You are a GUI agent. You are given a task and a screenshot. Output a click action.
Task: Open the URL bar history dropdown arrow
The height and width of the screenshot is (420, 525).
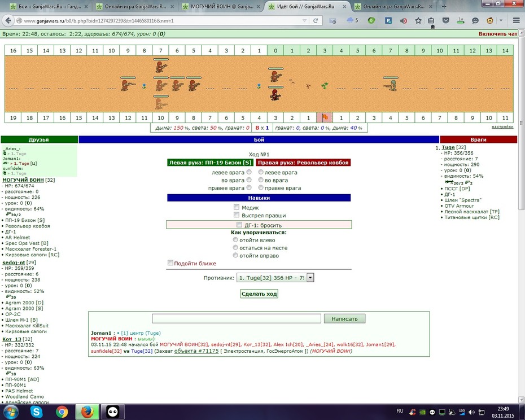[304, 21]
